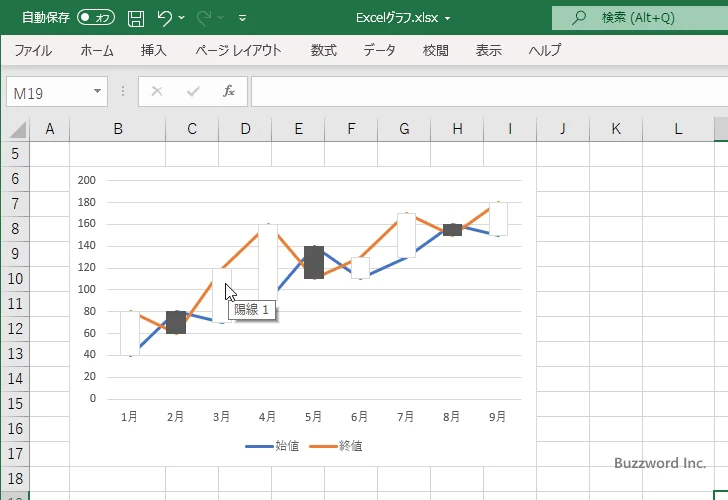Click the Save floppy disk icon
728x500 pixels.
[136, 18]
